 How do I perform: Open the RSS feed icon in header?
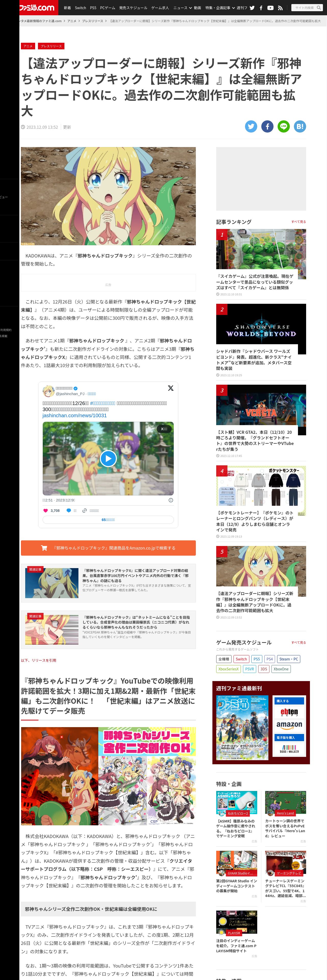(280, 8)
